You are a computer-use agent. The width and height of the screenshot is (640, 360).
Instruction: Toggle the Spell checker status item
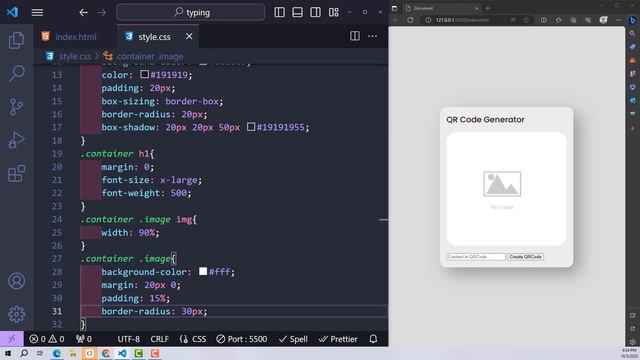point(293,339)
